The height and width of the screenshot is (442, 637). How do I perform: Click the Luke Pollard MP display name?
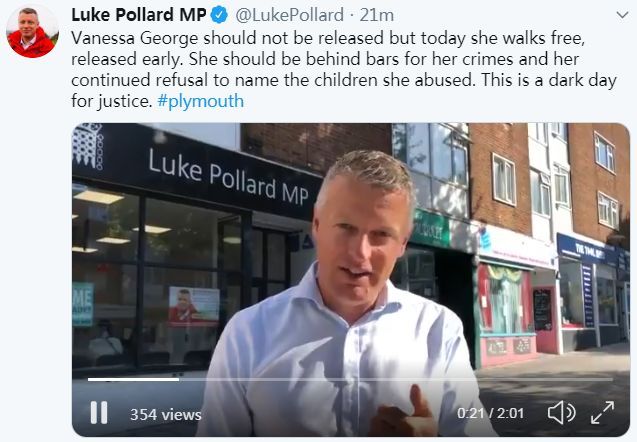click(x=139, y=15)
